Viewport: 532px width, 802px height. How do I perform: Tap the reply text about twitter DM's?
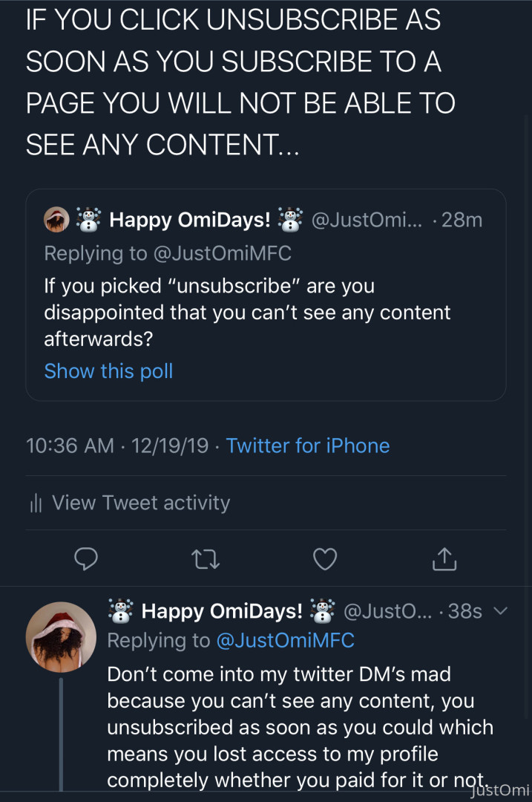297,728
